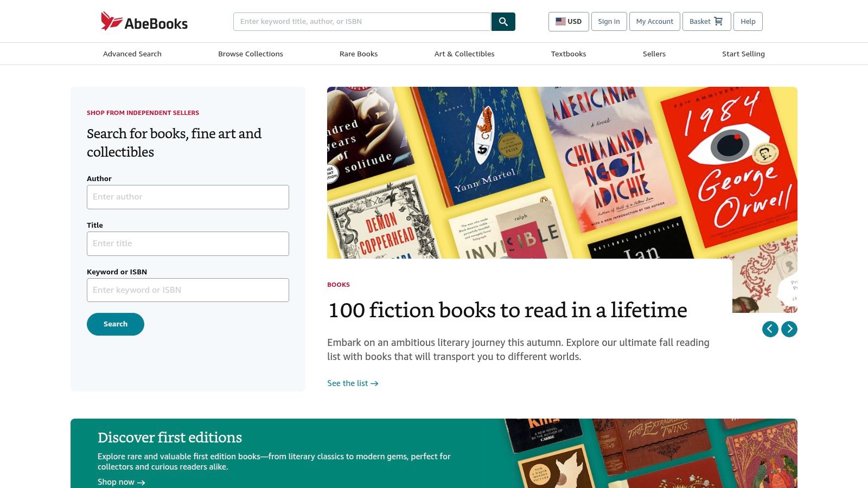Go to Textbooks section

click(569, 54)
